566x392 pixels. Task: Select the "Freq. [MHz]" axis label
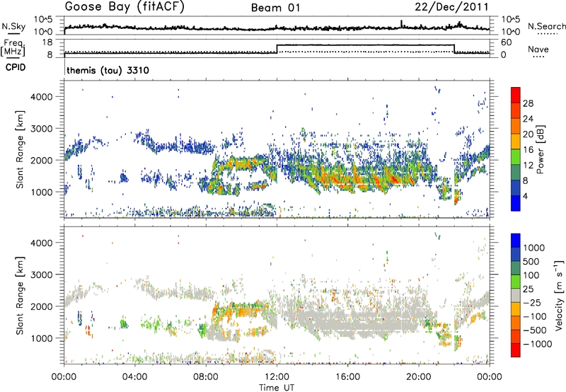(13, 47)
